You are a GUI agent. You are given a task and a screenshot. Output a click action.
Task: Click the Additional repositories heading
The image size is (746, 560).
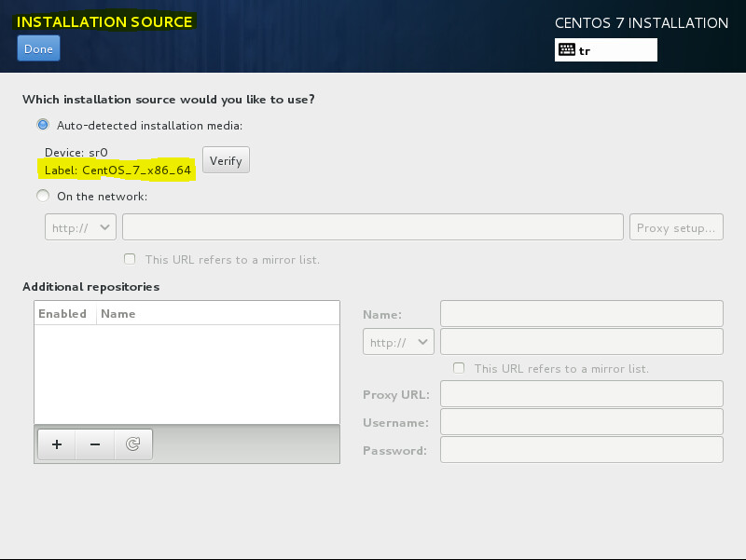click(x=90, y=287)
